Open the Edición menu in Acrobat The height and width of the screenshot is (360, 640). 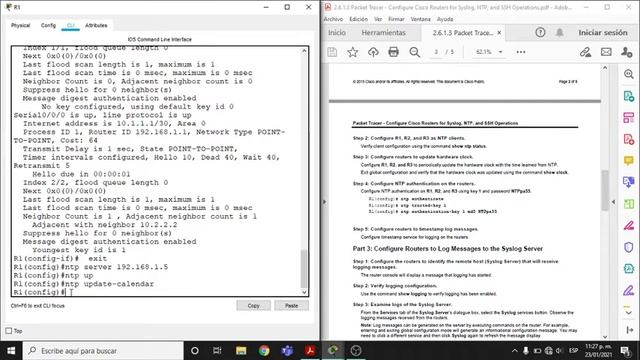(358, 19)
